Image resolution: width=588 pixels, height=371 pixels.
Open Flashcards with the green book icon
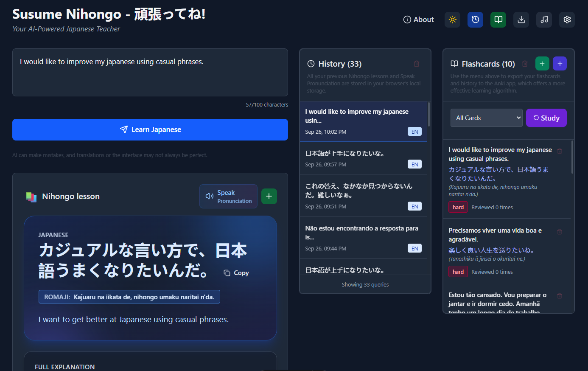498,20
